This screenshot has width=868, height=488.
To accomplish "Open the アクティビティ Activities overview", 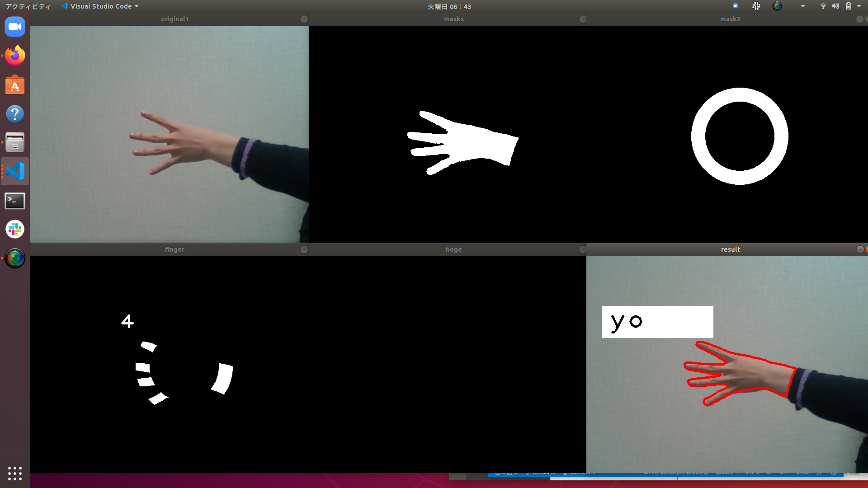I will 28,6.
